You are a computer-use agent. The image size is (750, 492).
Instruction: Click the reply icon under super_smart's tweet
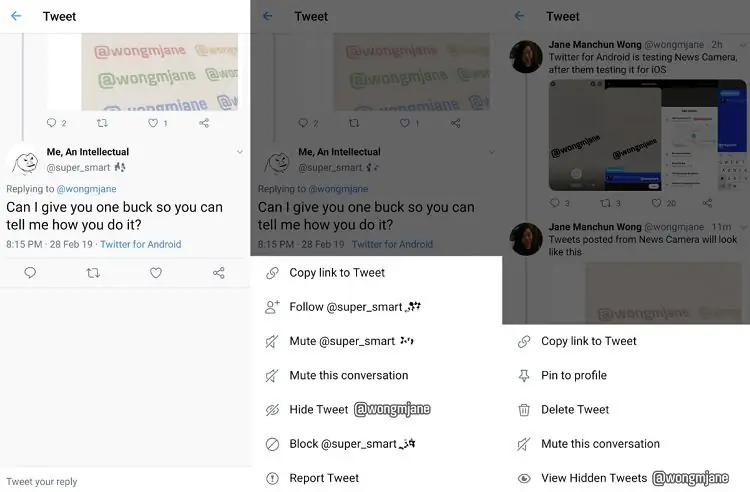click(x=30, y=273)
